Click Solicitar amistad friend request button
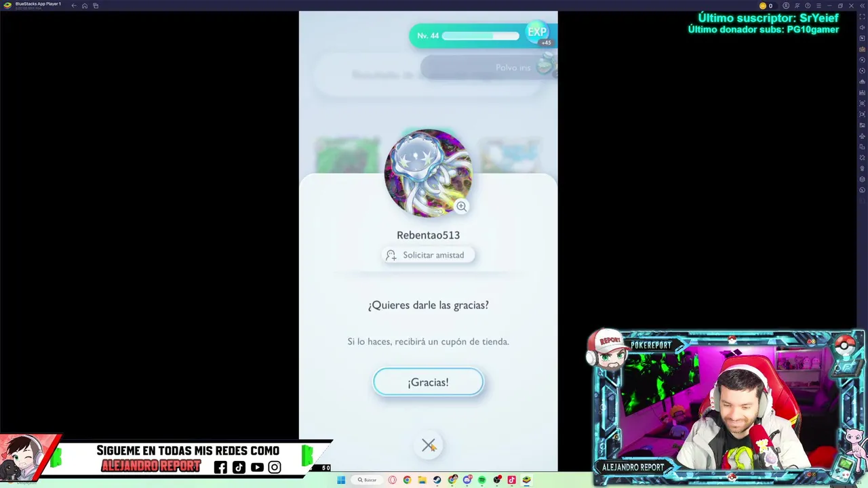 (428, 255)
